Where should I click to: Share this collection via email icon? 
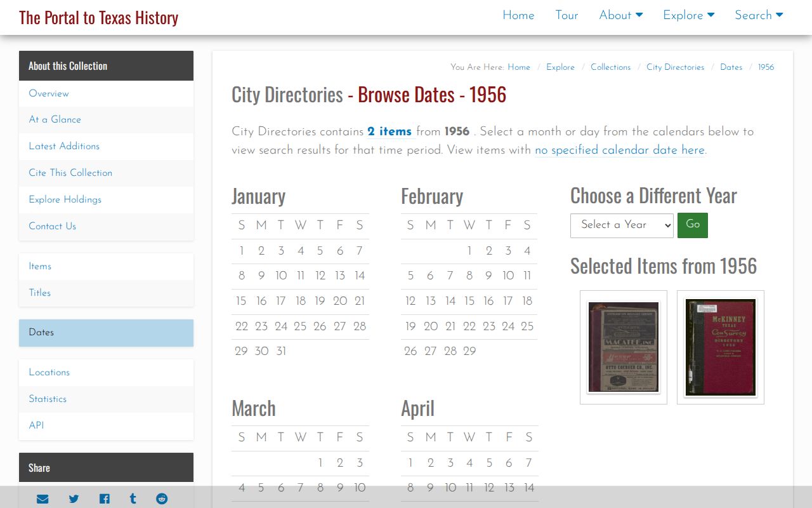coord(43,499)
